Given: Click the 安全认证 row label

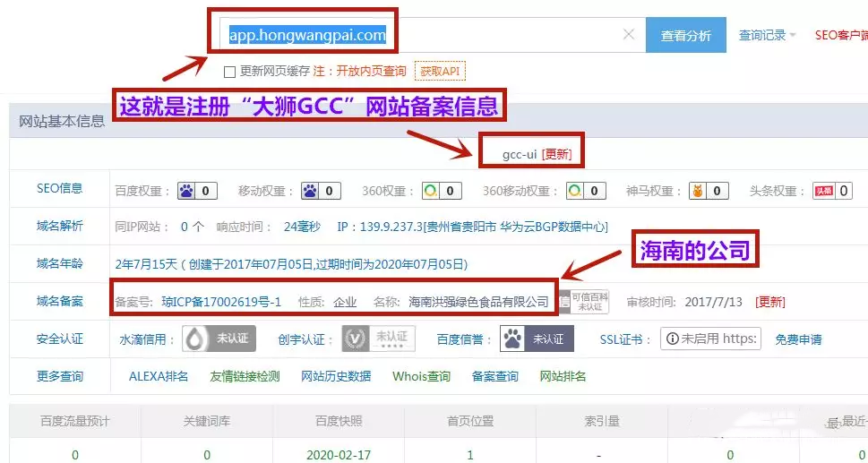Looking at the screenshot, I should [60, 339].
